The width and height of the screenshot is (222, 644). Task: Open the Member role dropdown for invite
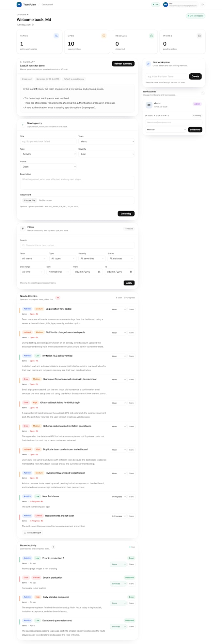point(166,130)
